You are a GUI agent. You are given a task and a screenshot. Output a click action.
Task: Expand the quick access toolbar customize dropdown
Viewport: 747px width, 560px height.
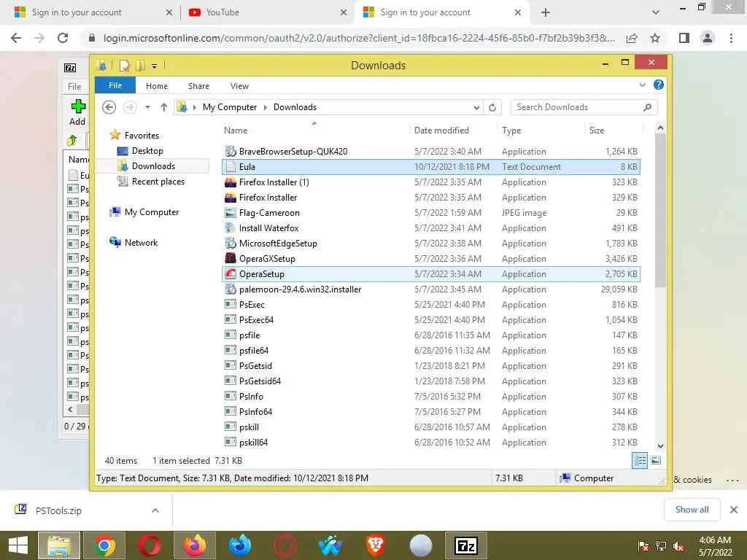(x=155, y=66)
